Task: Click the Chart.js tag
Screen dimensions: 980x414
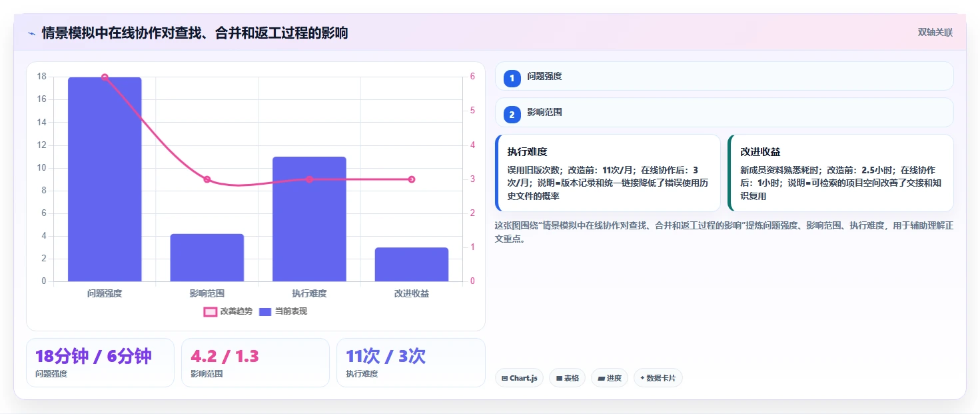Action: click(519, 378)
